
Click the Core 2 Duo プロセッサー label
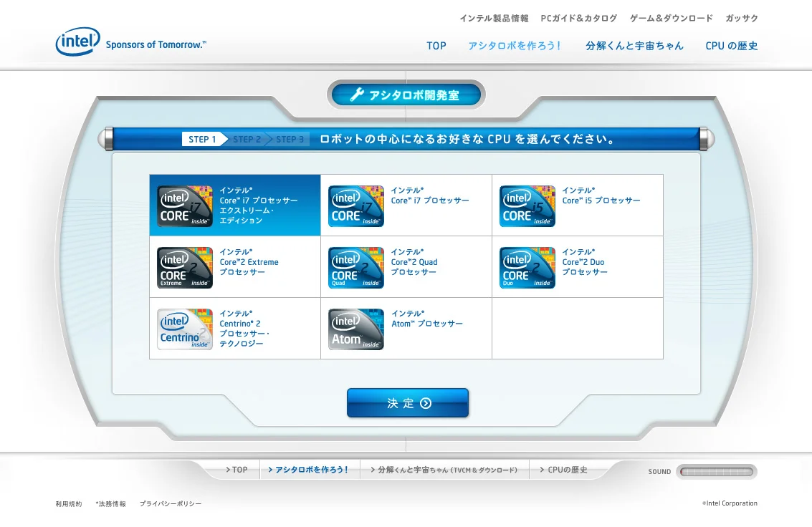[x=585, y=261]
